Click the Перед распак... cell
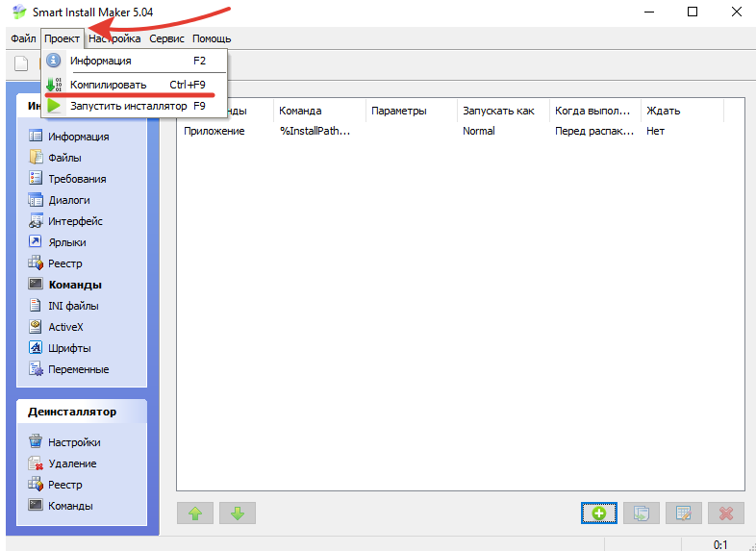This screenshot has height=551, width=756. point(594,131)
